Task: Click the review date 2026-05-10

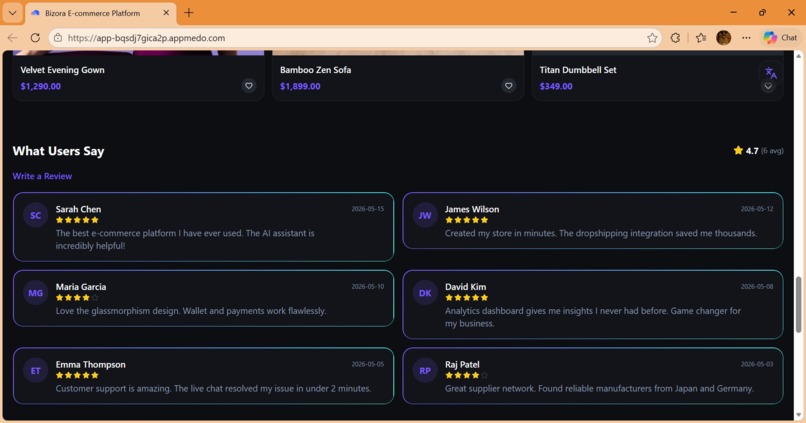Action: [x=368, y=286]
